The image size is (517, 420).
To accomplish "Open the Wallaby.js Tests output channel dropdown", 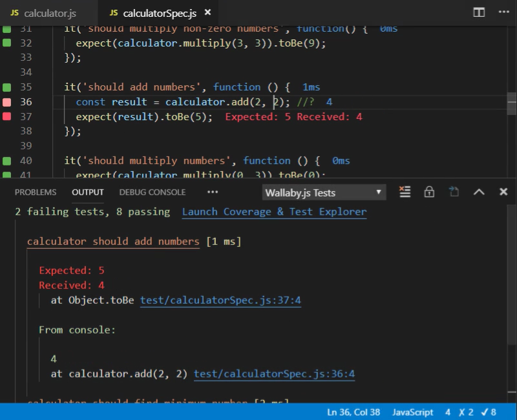I will click(324, 193).
